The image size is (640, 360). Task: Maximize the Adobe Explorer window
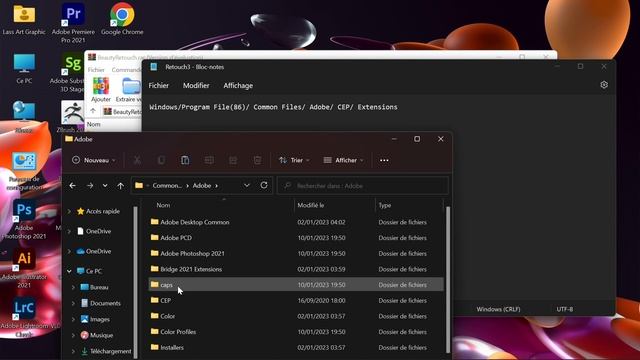click(x=417, y=139)
